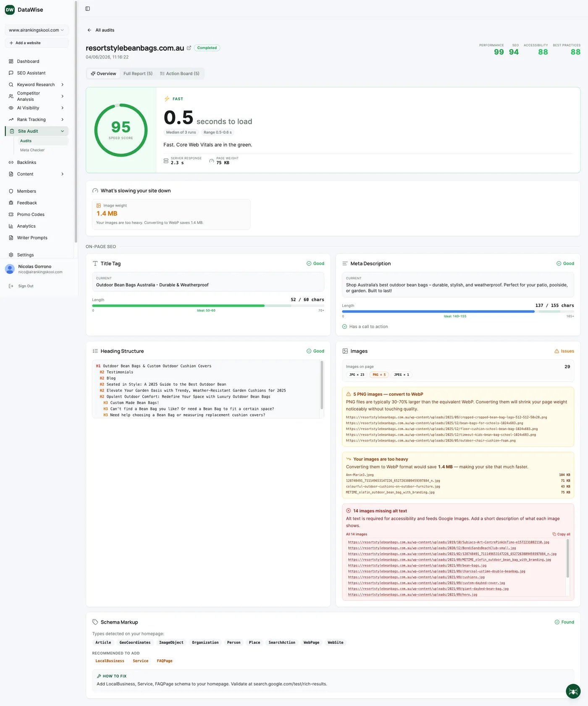Click the Rank Tracking trend icon

11,120
